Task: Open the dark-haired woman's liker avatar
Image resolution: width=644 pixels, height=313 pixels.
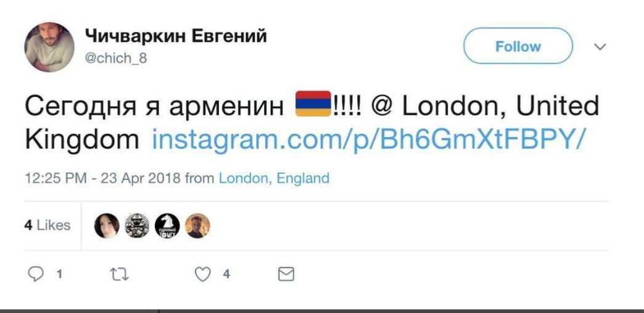Action: 107,226
